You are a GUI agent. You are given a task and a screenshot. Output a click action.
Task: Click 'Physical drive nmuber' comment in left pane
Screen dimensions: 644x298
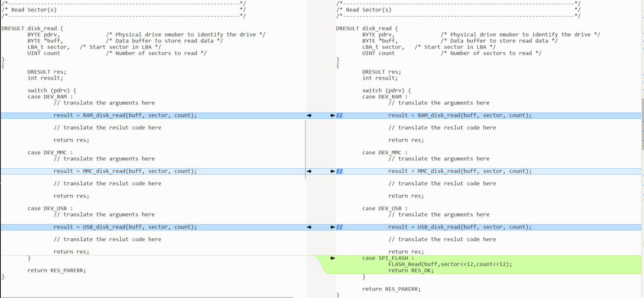tap(186, 35)
